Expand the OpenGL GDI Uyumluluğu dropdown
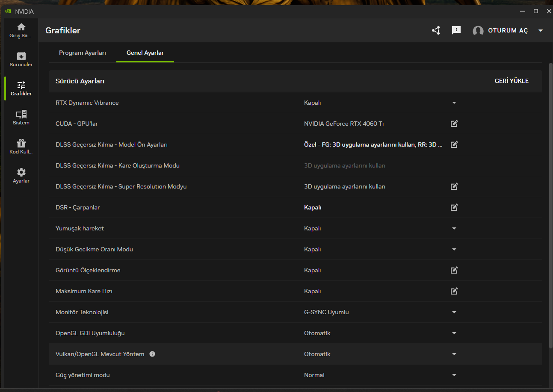This screenshot has width=553, height=392. pyautogui.click(x=454, y=333)
